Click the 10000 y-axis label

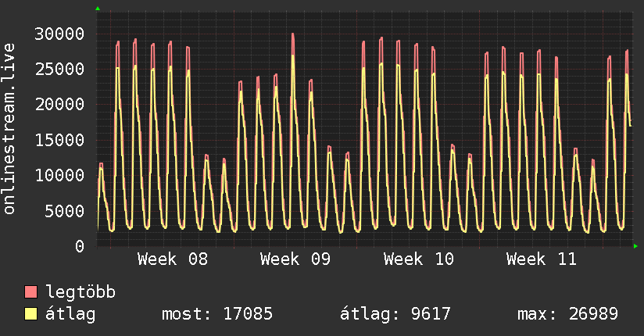click(x=59, y=175)
